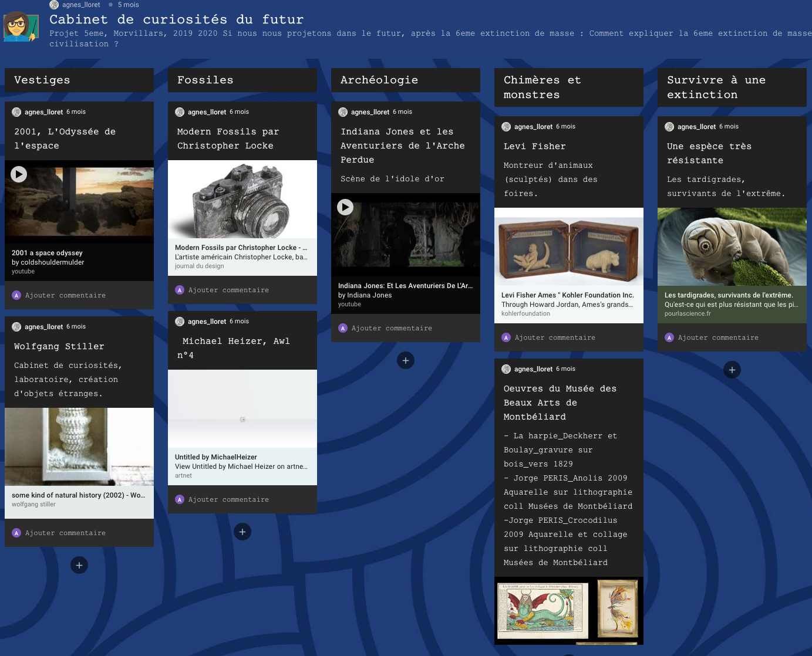This screenshot has height=656, width=812.
Task: Open Levi Fisher carved animals image
Action: coord(569,247)
